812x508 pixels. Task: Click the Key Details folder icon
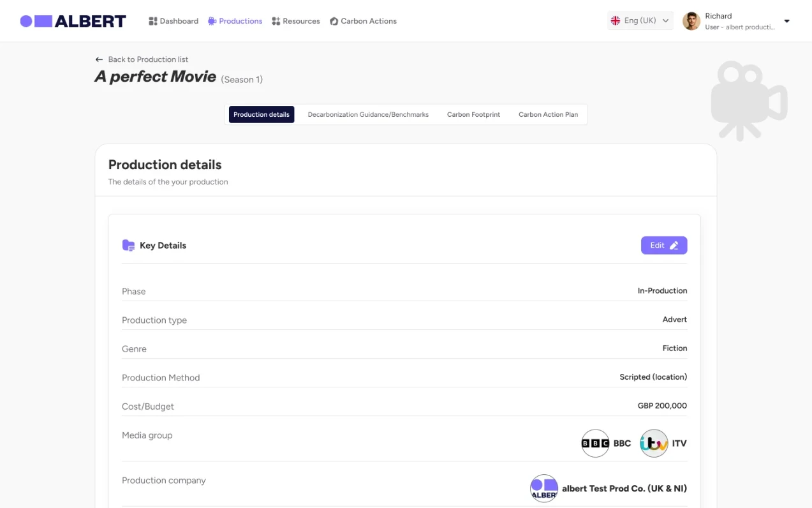pyautogui.click(x=128, y=246)
